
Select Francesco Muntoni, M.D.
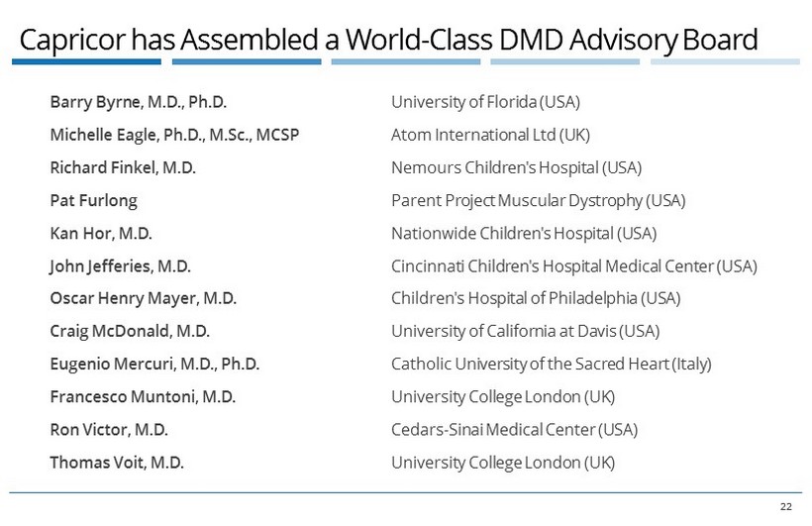point(143,397)
